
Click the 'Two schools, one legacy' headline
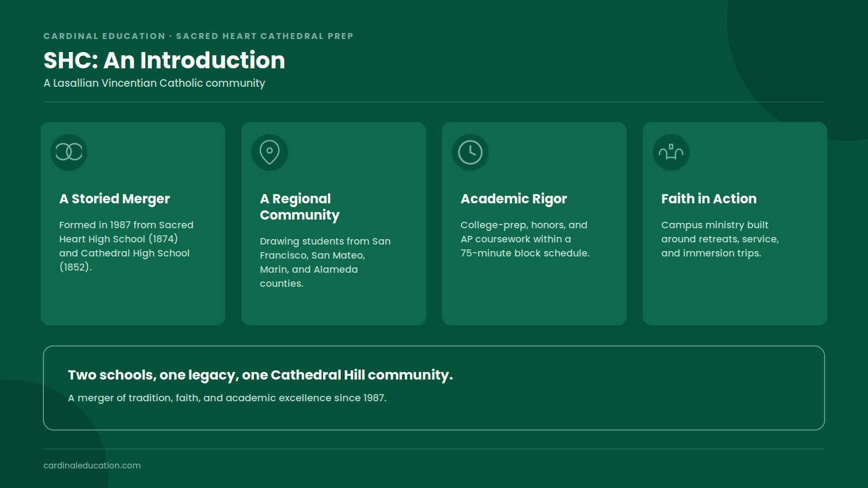[260, 375]
